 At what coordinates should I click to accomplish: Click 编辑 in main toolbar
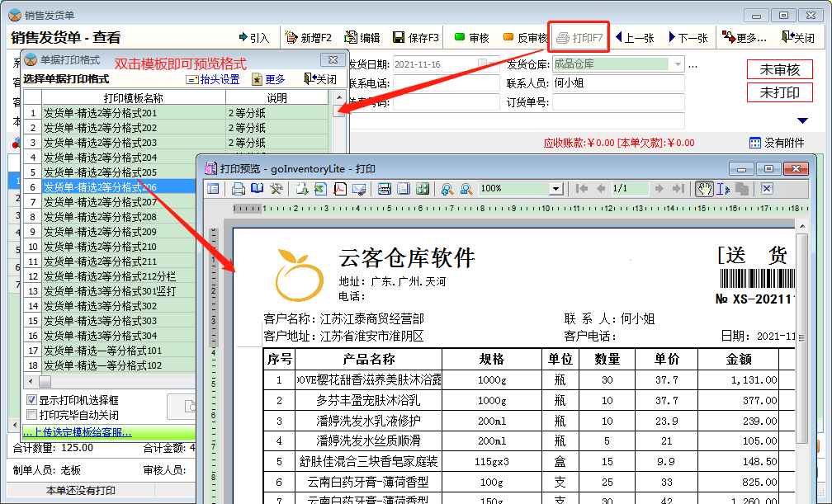point(362,38)
